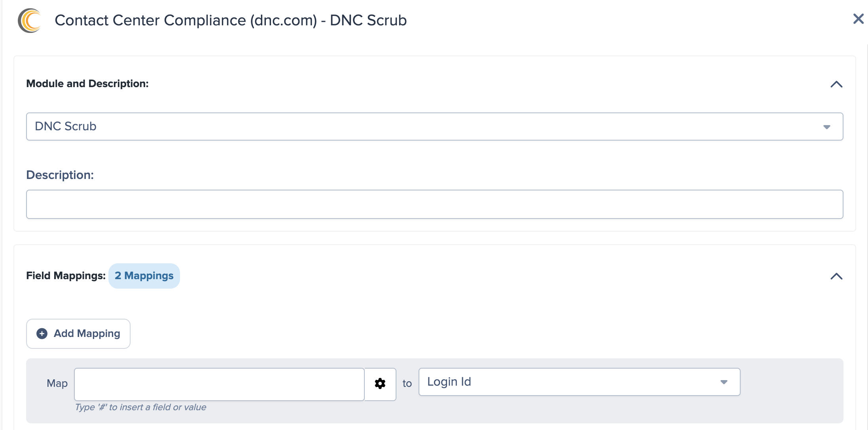Click the Module and Description heading
Viewport: 868px width, 430px height.
click(x=87, y=84)
